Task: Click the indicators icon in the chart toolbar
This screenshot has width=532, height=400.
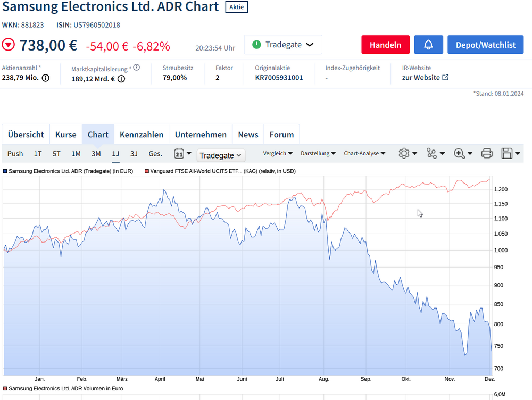Action: 432,153
